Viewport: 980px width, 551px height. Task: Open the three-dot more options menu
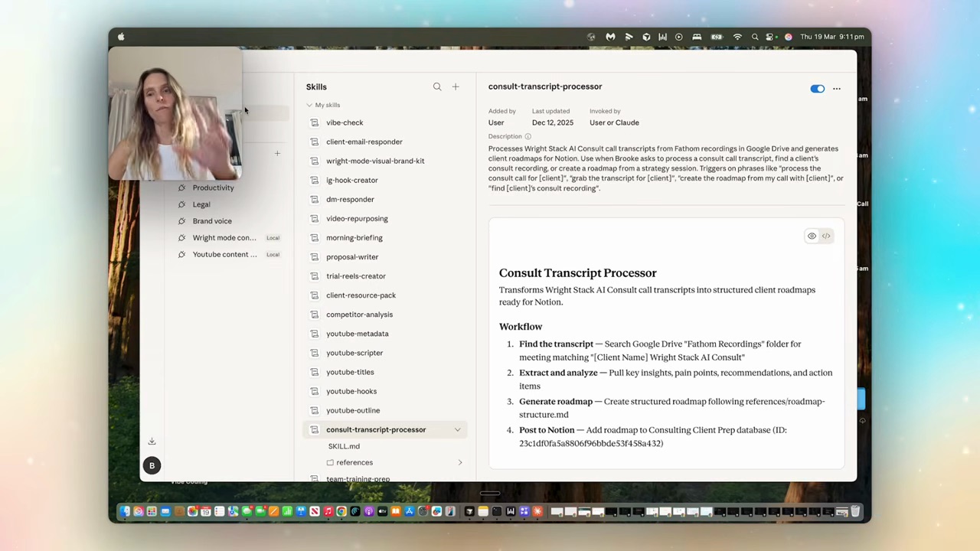click(837, 89)
